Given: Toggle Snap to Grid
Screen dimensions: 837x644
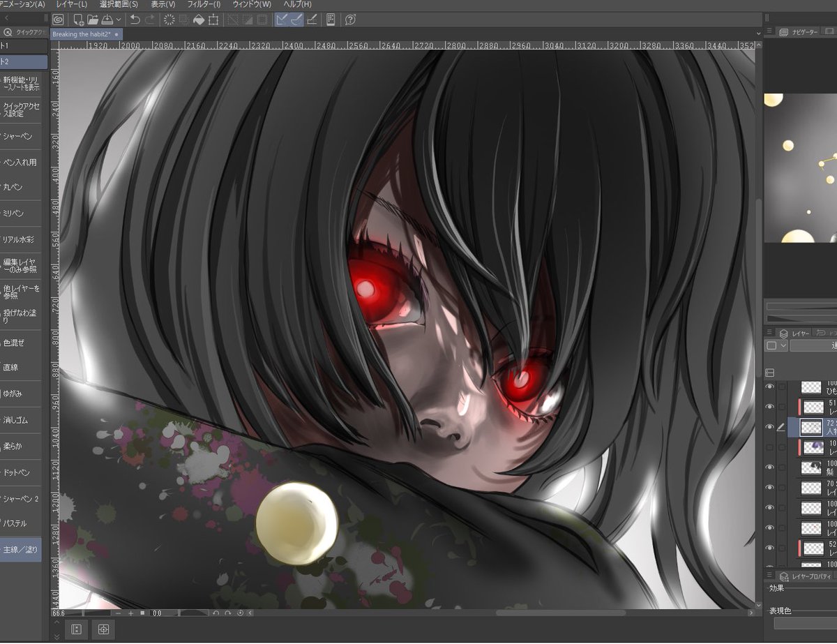Looking at the screenshot, I should click(312, 20).
